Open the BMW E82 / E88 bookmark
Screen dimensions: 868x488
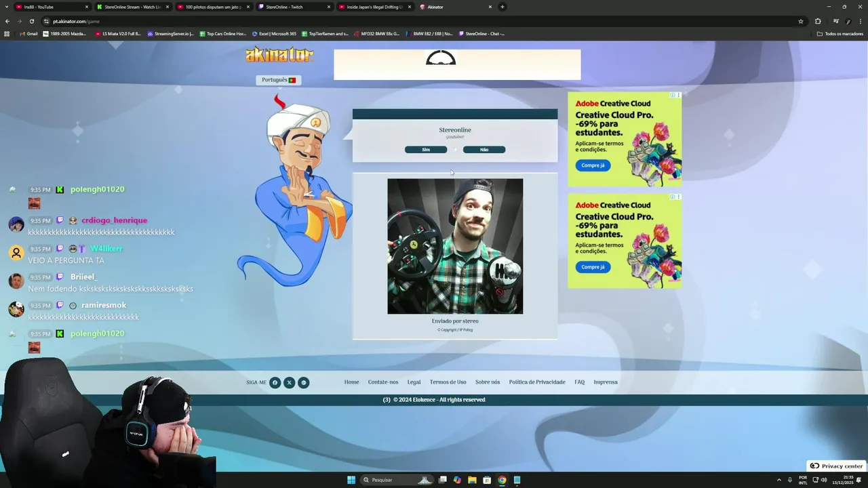[430, 34]
